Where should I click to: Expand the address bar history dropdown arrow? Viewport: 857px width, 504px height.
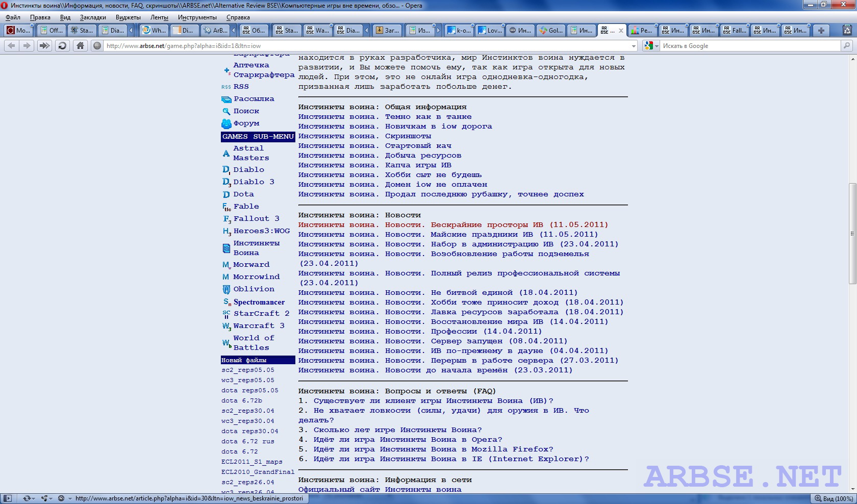634,46
